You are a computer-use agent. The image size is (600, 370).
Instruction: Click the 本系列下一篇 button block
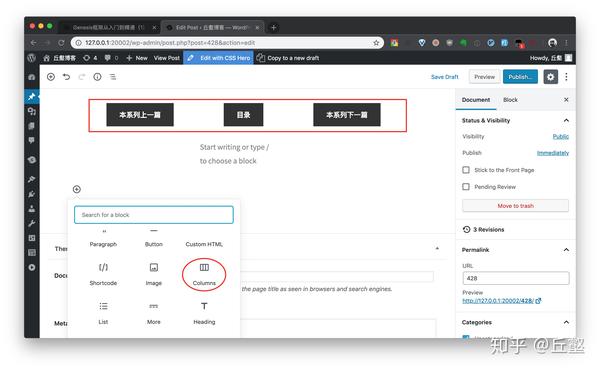click(347, 115)
